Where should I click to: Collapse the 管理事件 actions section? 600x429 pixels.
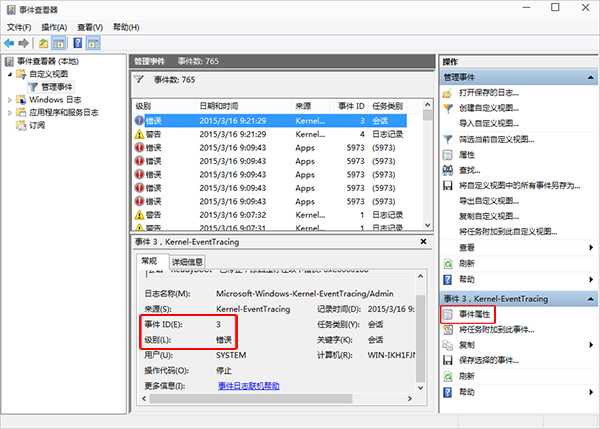pos(590,77)
